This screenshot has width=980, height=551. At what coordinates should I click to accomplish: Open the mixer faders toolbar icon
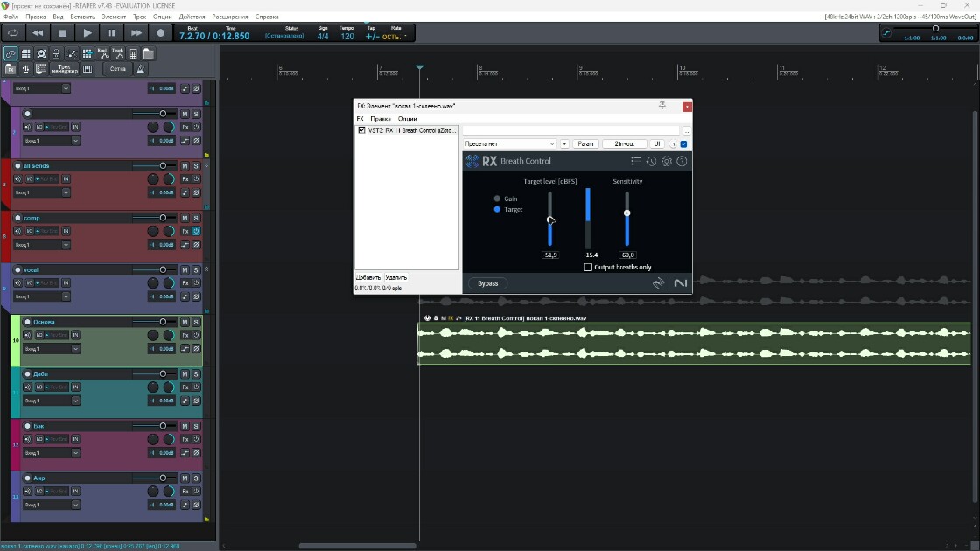(x=26, y=69)
